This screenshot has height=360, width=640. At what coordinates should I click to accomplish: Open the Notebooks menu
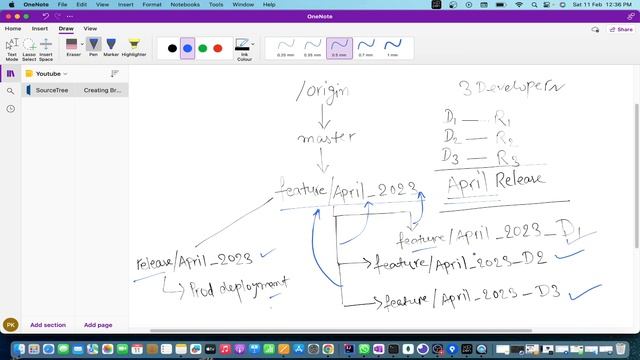(185, 4)
